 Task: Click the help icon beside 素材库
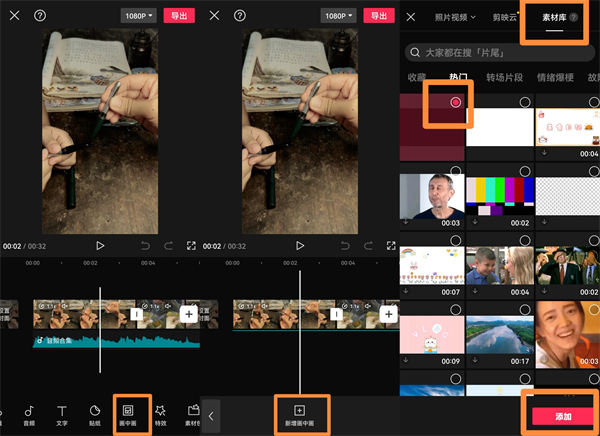[574, 17]
